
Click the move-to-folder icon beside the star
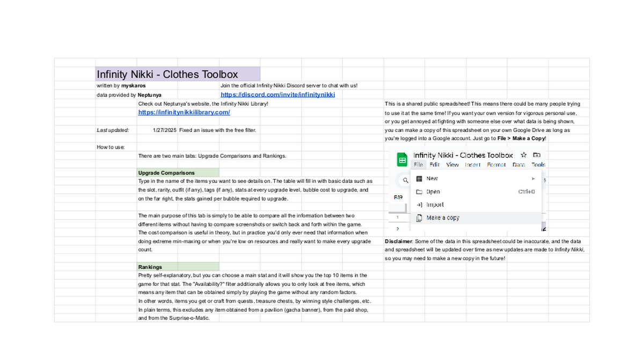click(x=537, y=155)
